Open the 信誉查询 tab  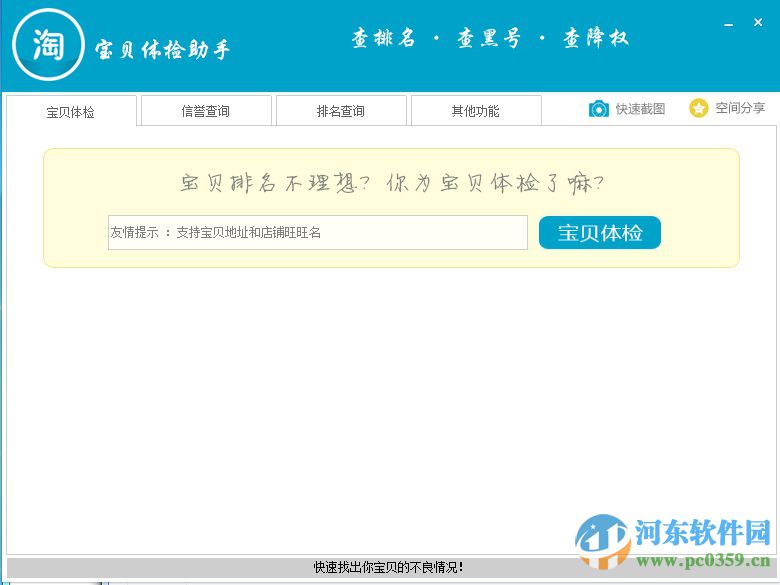[x=206, y=110]
